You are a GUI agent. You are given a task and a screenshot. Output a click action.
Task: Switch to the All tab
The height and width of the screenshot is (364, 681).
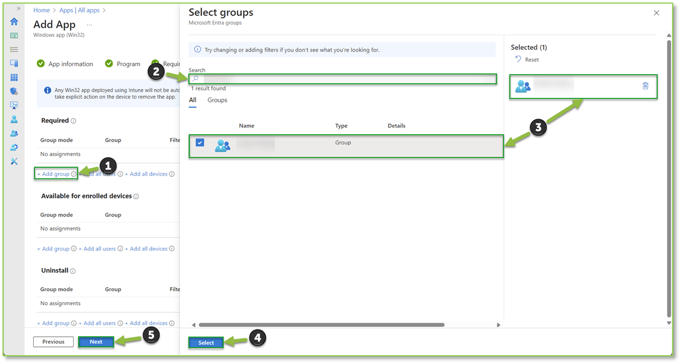(192, 100)
